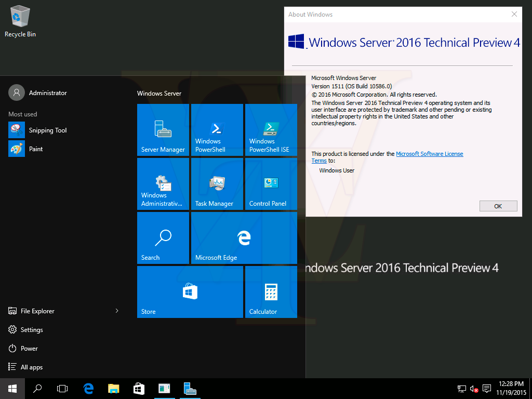This screenshot has width=532, height=399.
Task: Open the Microsoft Edge tile
Action: point(244,238)
